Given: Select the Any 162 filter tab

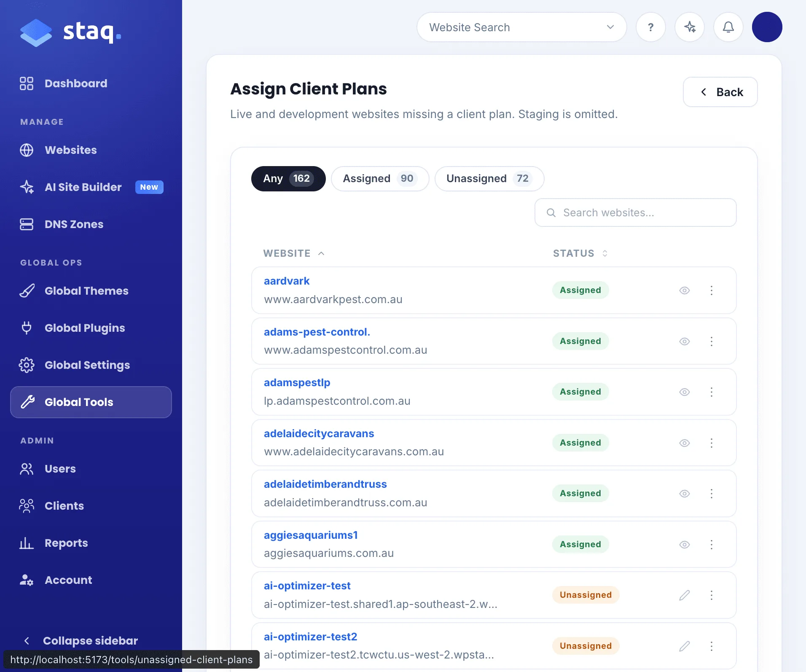Looking at the screenshot, I should pyautogui.click(x=288, y=179).
